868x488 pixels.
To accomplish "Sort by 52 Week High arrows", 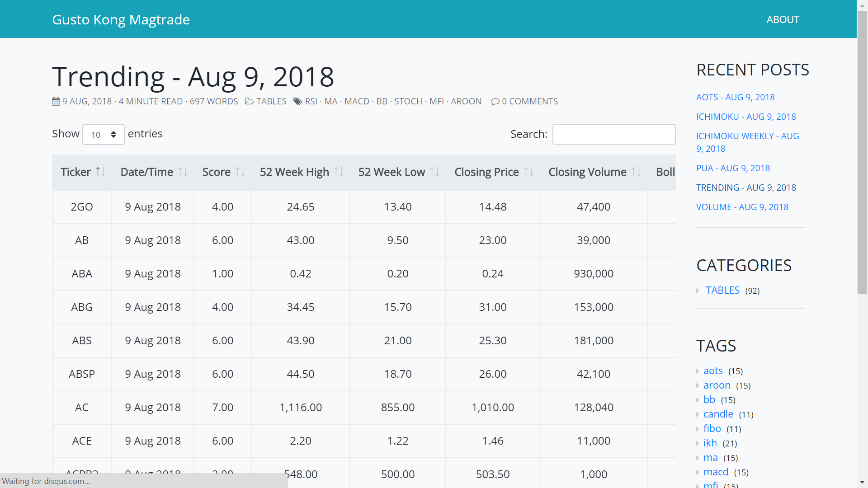I will (339, 172).
